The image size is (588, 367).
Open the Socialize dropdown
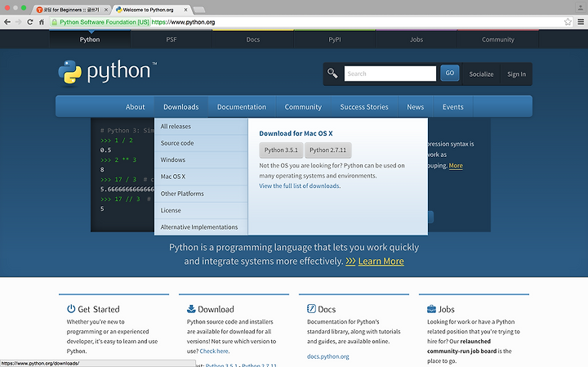click(481, 74)
